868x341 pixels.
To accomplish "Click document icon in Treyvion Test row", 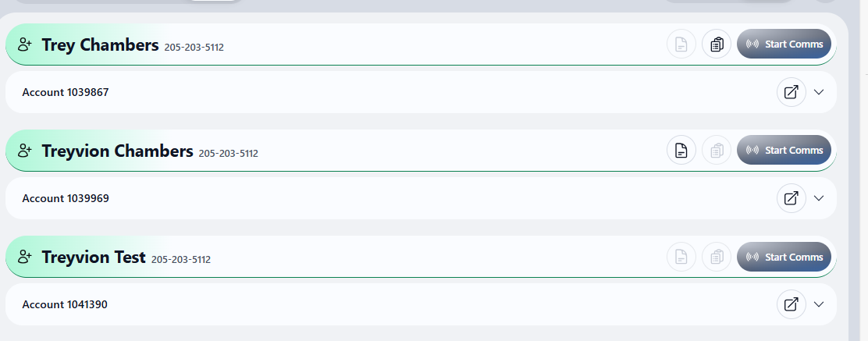I will coord(681,257).
